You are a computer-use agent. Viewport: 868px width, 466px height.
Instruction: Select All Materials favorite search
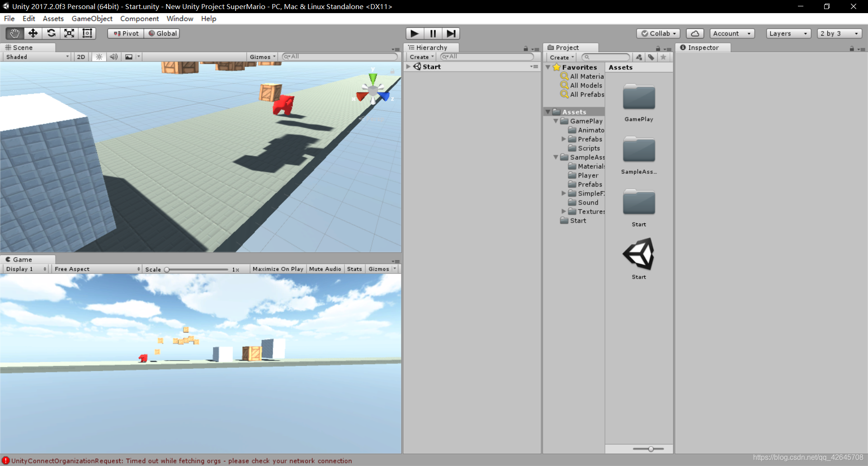coord(582,76)
